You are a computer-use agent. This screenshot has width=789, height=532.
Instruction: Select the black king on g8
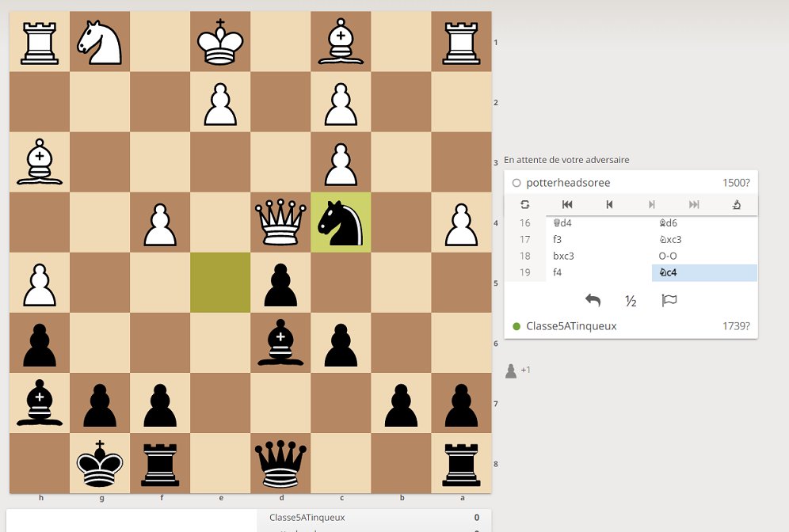pyautogui.click(x=100, y=463)
